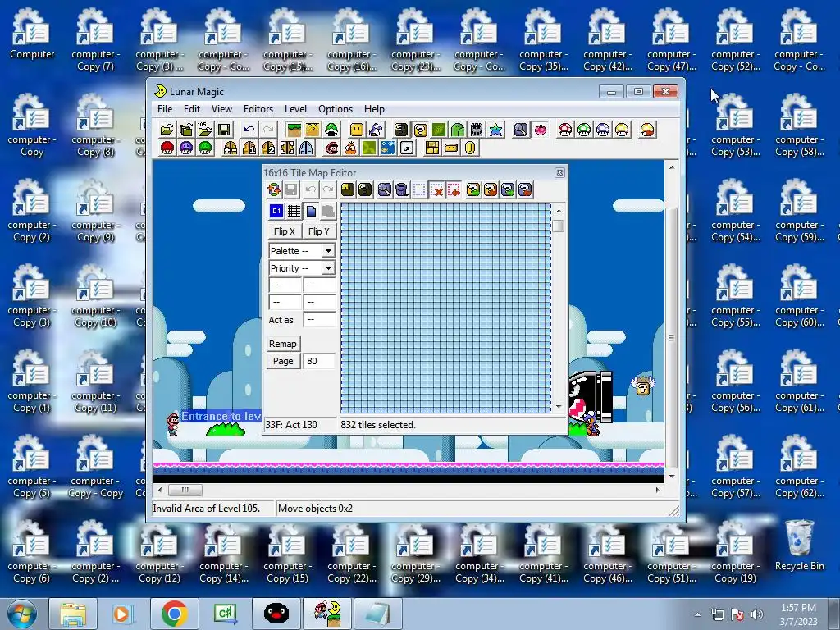Click the '33F: Act 130' status text
This screenshot has width=840, height=630.
click(x=291, y=425)
